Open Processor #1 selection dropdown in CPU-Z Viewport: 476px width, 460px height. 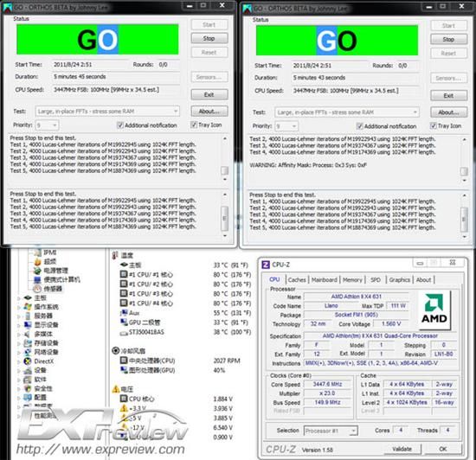coord(331,431)
